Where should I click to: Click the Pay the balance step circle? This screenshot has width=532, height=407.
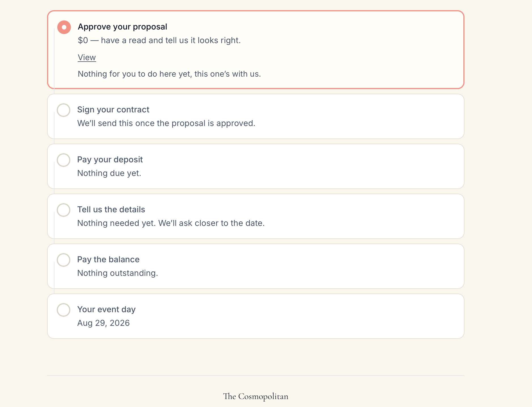64,260
